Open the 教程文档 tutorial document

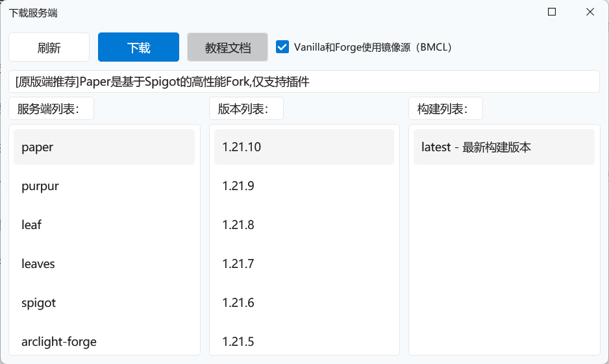[x=227, y=47]
